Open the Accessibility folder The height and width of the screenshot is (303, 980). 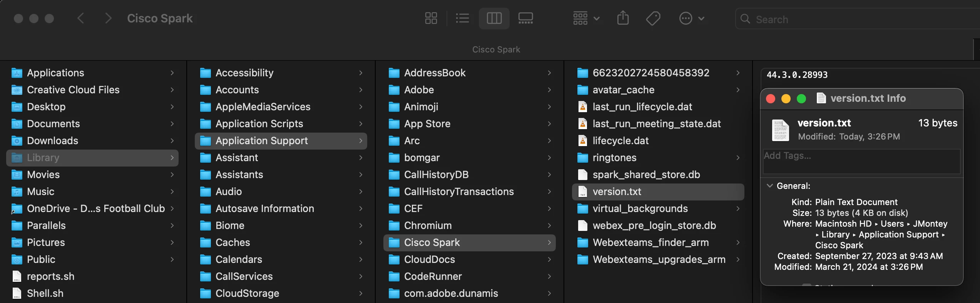[x=281, y=73]
